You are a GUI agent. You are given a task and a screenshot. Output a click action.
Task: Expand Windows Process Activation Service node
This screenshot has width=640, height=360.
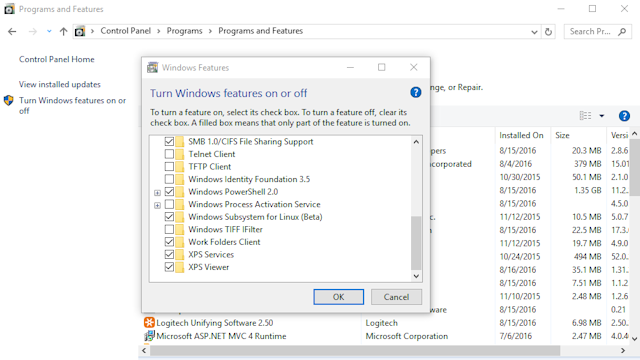point(157,205)
